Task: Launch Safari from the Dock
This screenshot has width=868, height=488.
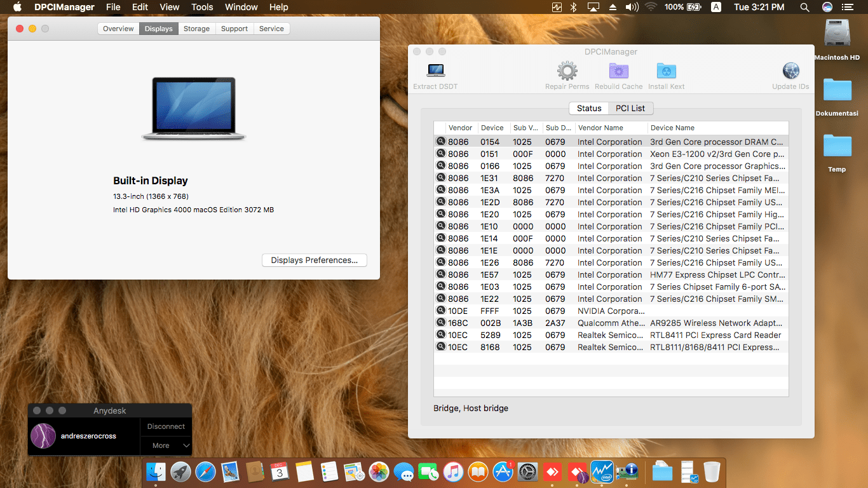Action: pyautogui.click(x=205, y=471)
